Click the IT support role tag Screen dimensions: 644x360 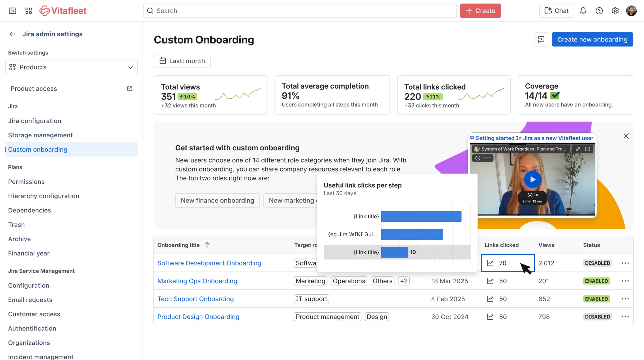click(311, 299)
